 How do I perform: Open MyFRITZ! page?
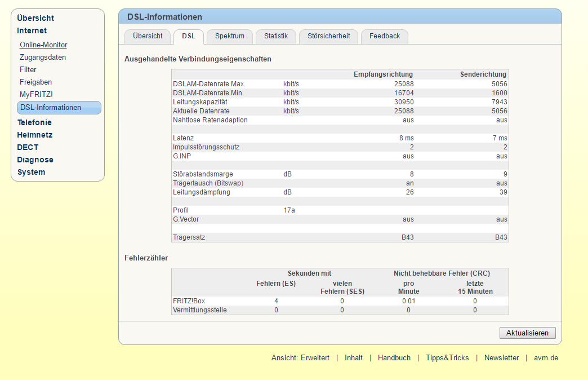pos(37,94)
